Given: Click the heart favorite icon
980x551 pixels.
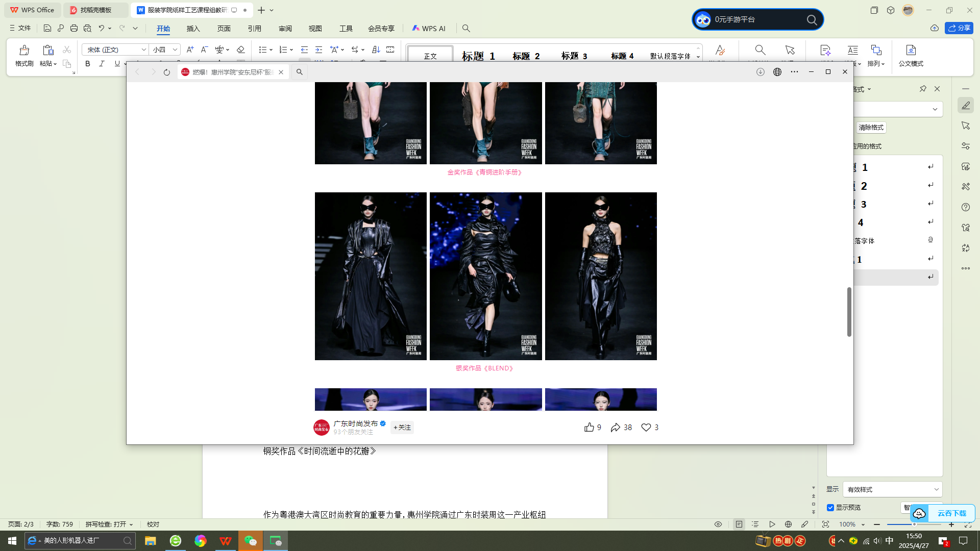Looking at the screenshot, I should pos(646,428).
